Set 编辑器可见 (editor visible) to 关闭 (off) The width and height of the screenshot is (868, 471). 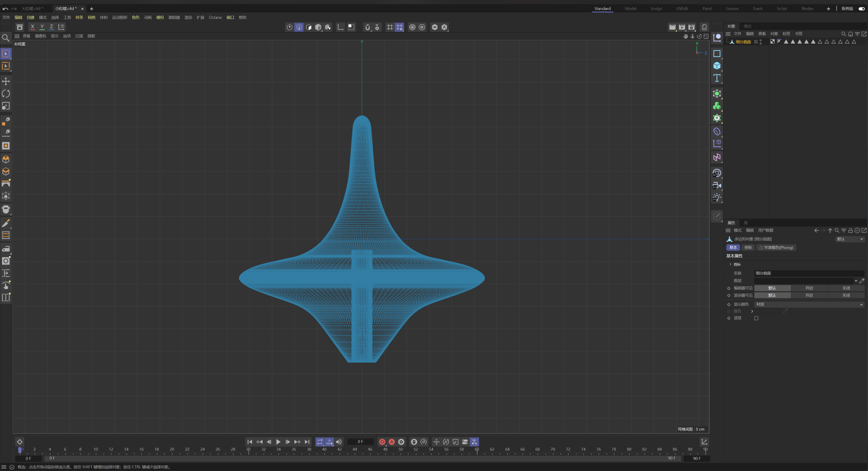pos(846,288)
